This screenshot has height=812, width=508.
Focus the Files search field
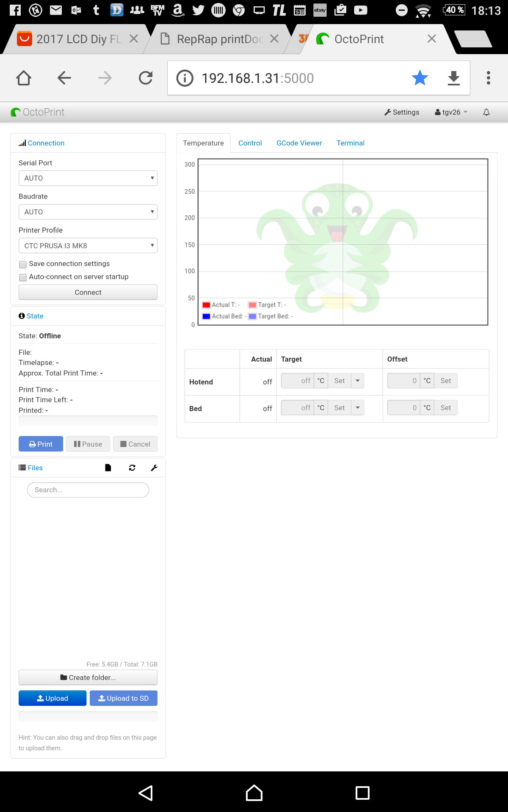(x=88, y=490)
